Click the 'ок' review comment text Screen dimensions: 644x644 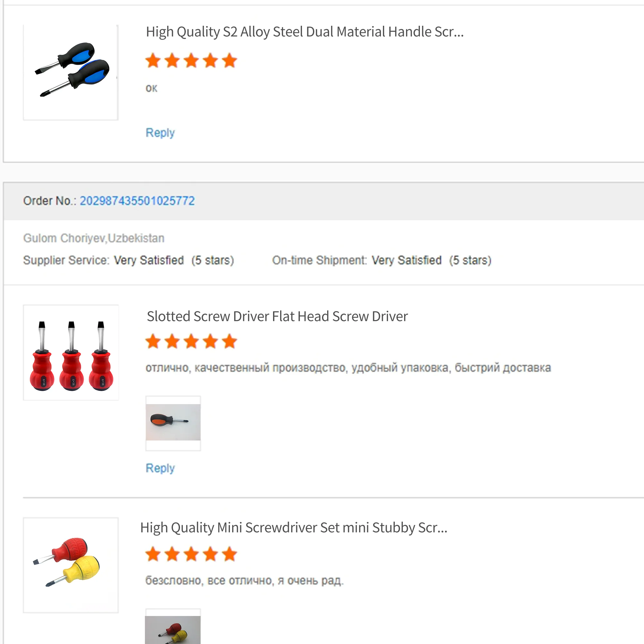point(151,88)
